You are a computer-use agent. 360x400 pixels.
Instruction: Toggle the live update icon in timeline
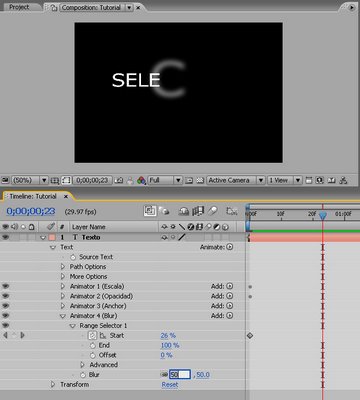150,211
